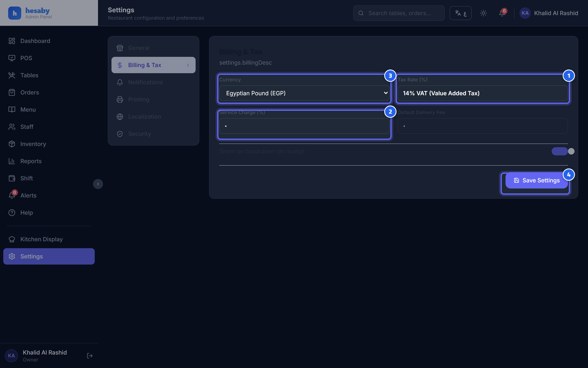Click the Settings gear icon in sidebar

(12, 256)
